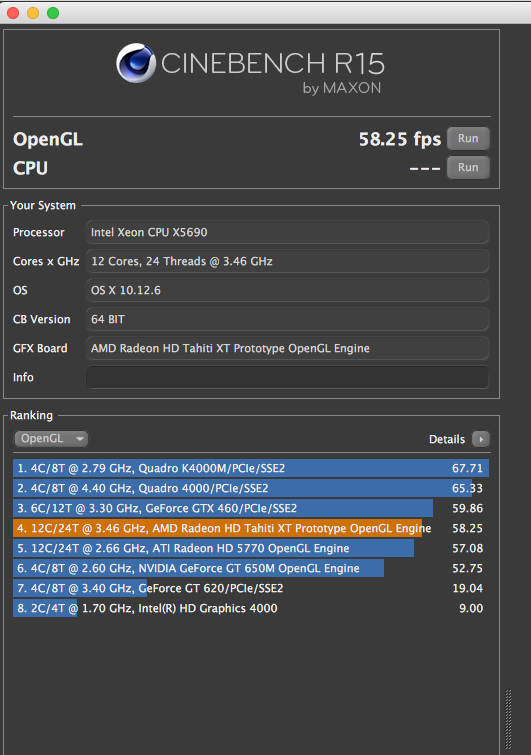This screenshot has width=531, height=755.
Task: Select ranking row Quadro K4000M
Action: click(x=251, y=468)
